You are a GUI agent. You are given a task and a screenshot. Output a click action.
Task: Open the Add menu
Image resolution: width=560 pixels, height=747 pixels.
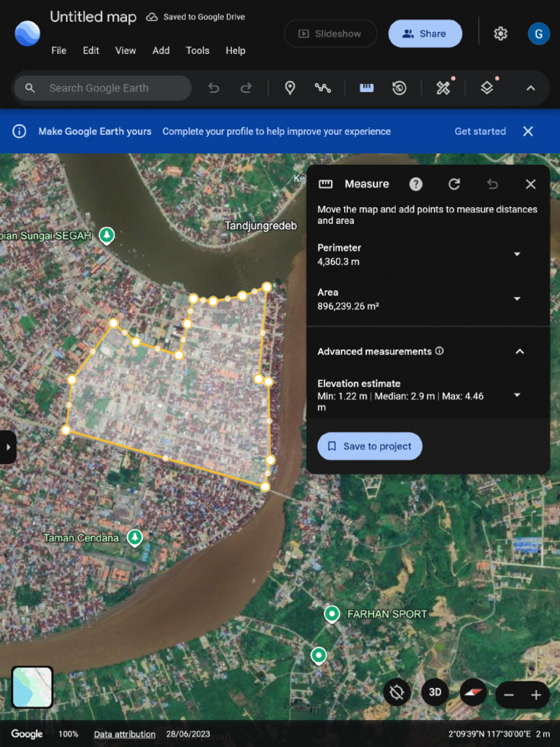click(x=161, y=50)
